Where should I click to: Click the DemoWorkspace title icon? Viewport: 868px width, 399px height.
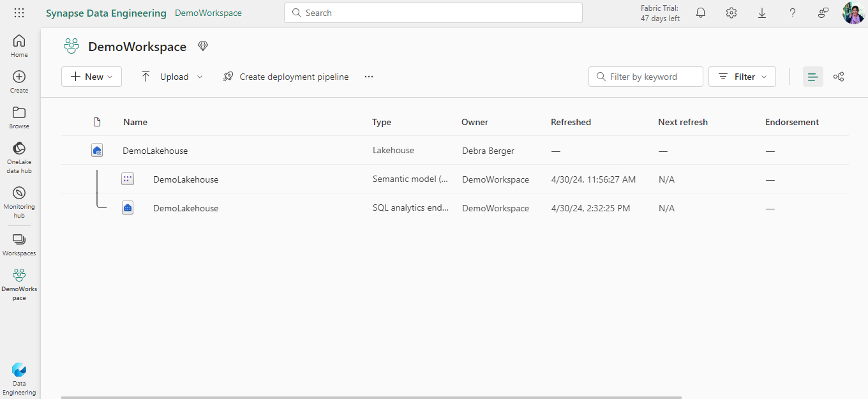click(71, 46)
